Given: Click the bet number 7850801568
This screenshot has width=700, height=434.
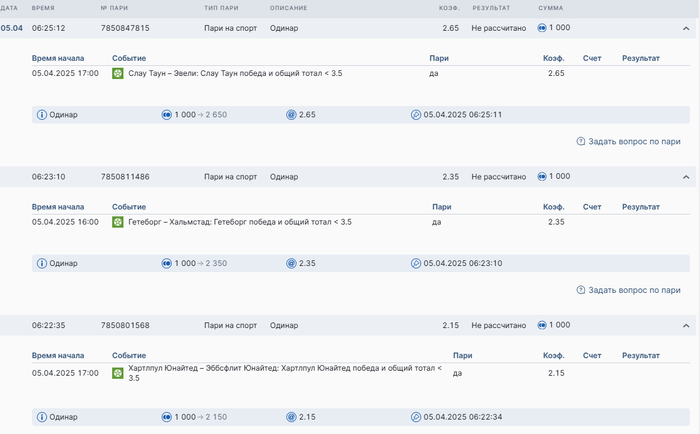Looking at the screenshot, I should pos(125,325).
